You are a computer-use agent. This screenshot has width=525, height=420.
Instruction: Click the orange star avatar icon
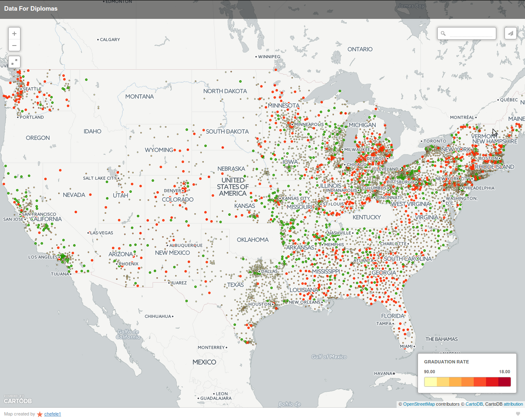[x=40, y=414]
